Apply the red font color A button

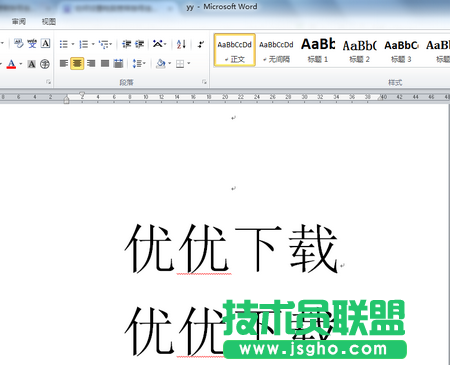pyautogui.click(x=11, y=63)
